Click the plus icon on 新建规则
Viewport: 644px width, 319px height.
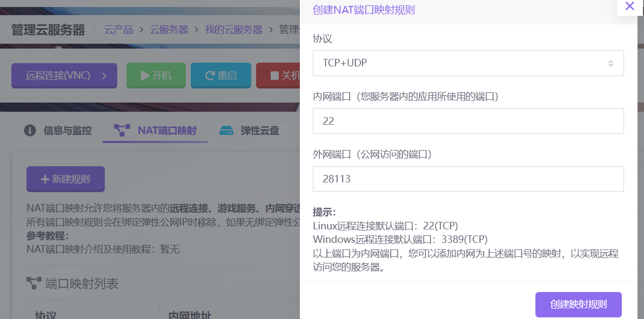[45, 179]
